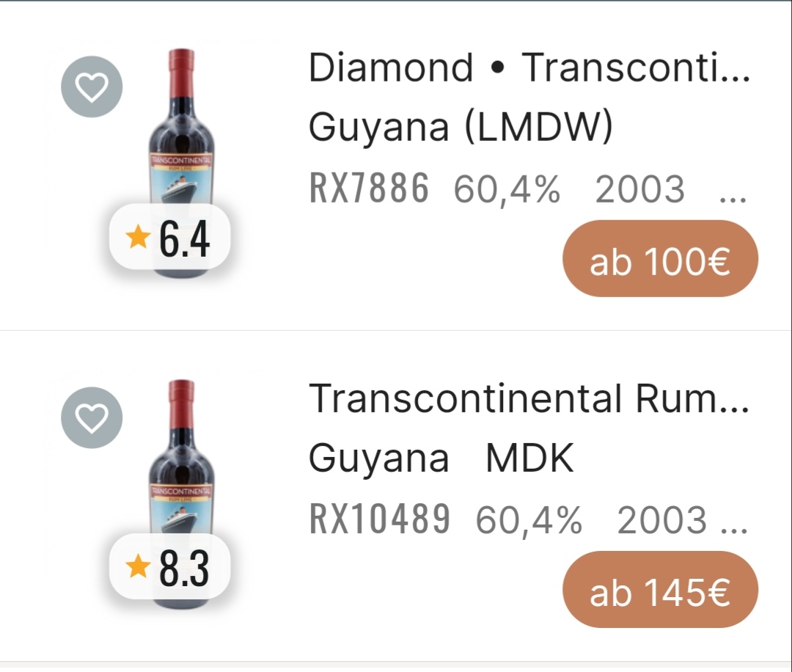
Task: Click the 60,4% strength on RX7886
Action: [x=507, y=189]
